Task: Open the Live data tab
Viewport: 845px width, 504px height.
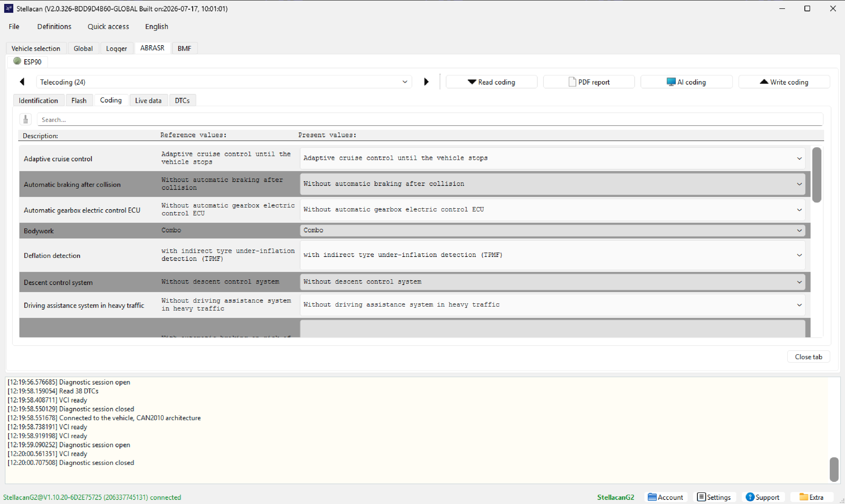Action: (148, 101)
